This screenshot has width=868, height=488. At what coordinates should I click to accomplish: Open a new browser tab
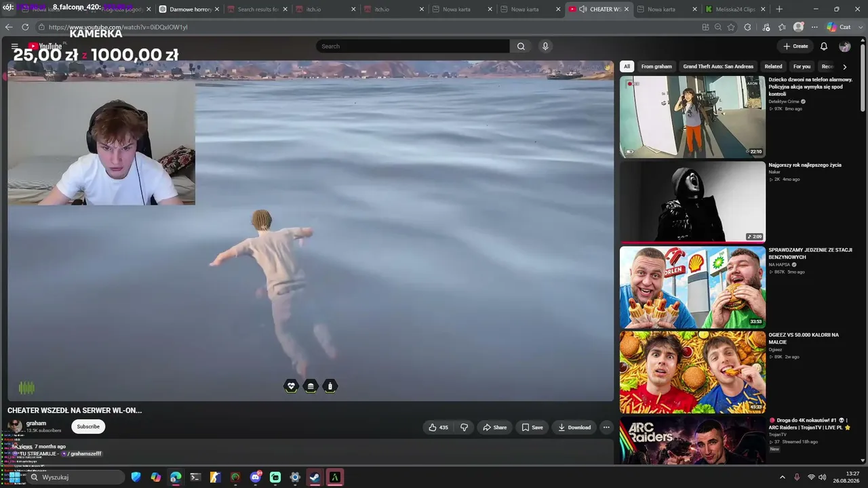[x=779, y=9]
